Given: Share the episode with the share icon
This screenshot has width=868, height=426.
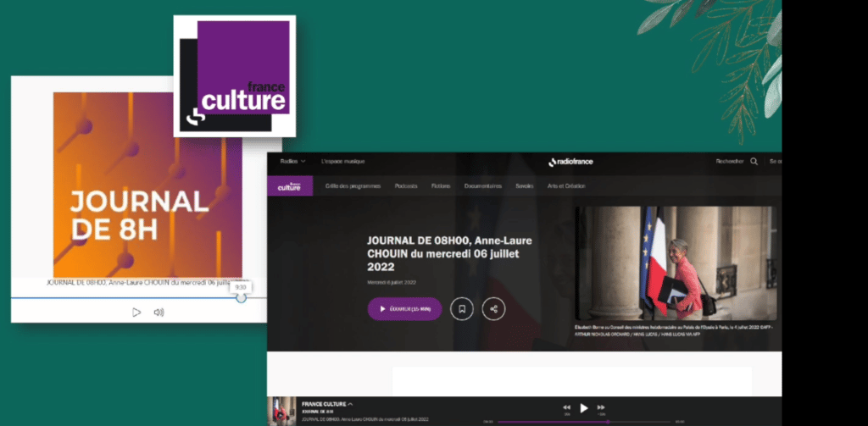Looking at the screenshot, I should [x=493, y=309].
